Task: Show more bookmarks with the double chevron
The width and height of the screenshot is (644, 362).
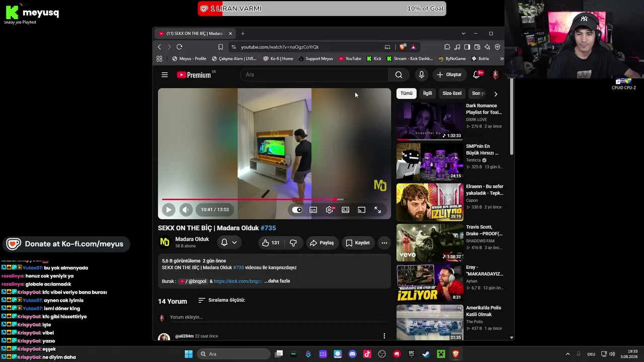Action: (502, 59)
